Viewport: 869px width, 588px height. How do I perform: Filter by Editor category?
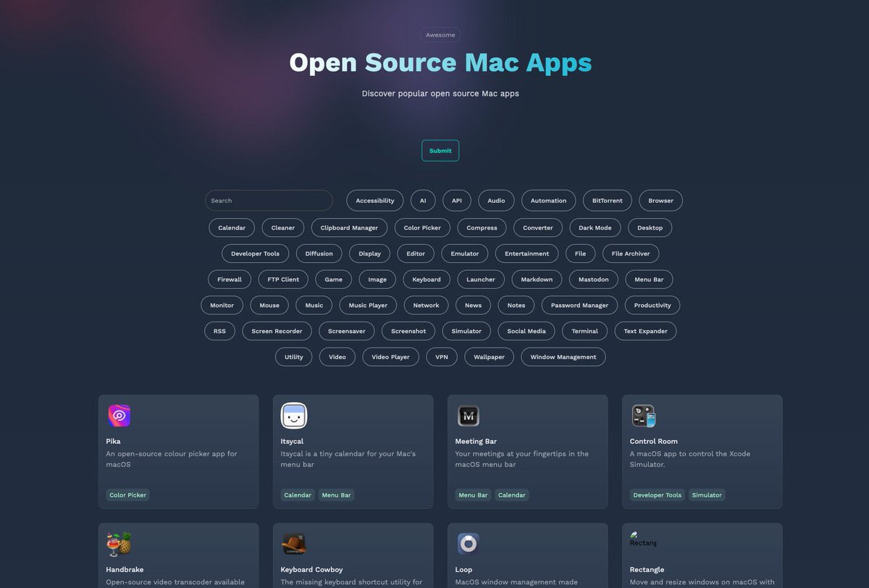pos(416,253)
